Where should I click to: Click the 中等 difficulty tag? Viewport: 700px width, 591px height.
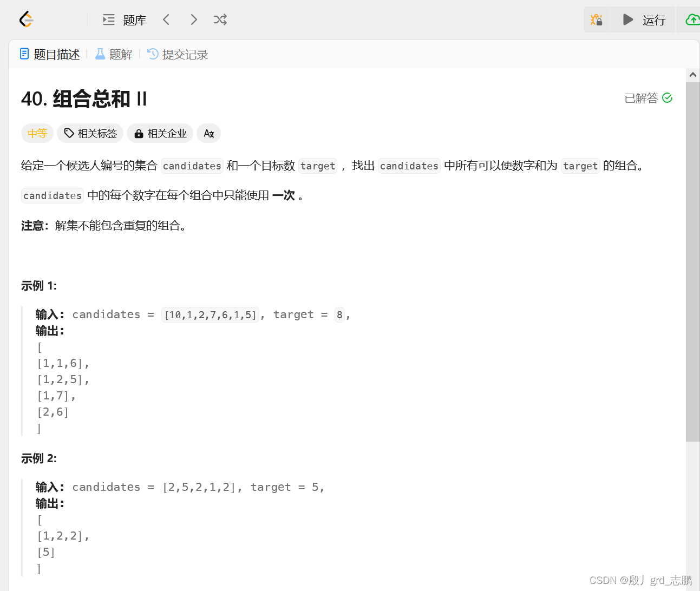37,133
